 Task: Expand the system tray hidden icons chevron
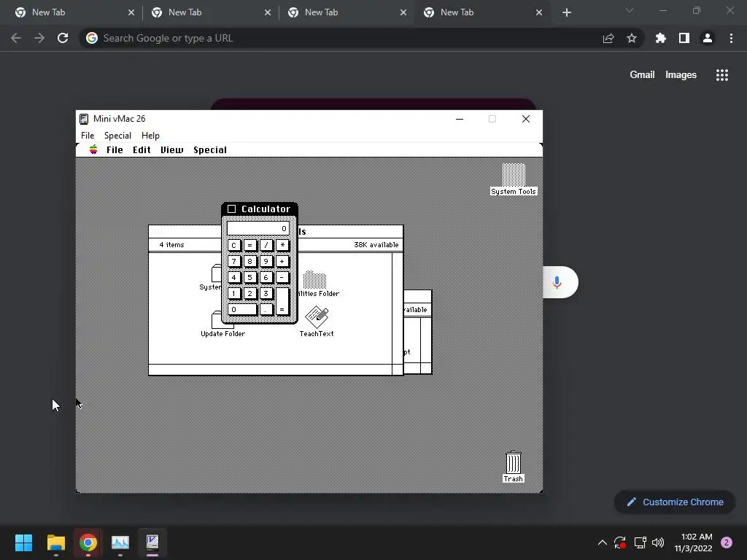tap(602, 542)
